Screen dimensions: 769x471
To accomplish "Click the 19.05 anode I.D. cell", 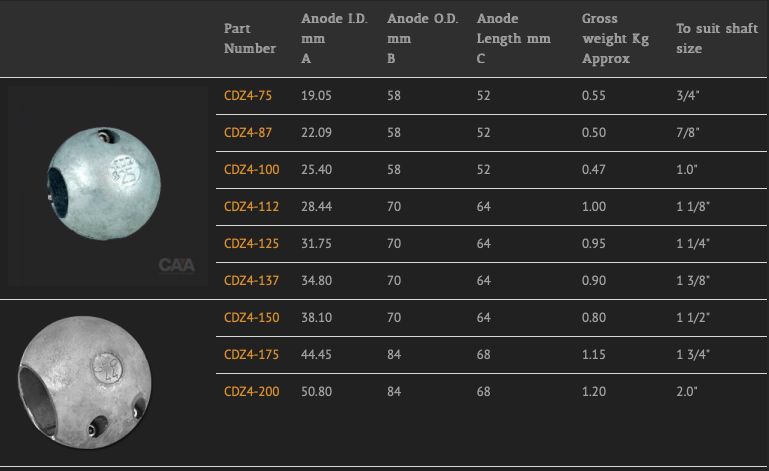I will click(x=316, y=96).
